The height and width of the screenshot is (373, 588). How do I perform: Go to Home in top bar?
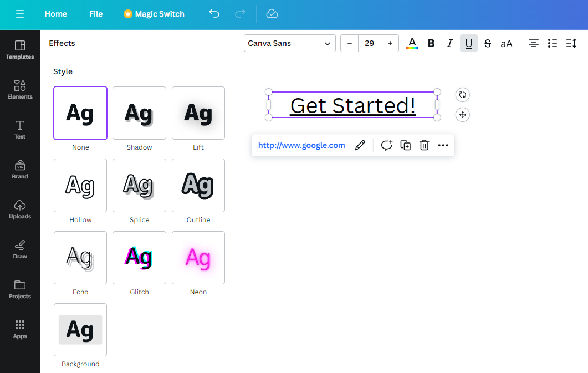(55, 14)
